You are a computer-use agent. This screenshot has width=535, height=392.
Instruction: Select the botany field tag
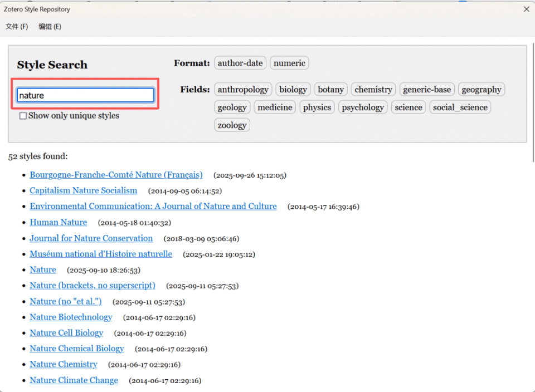[330, 89]
